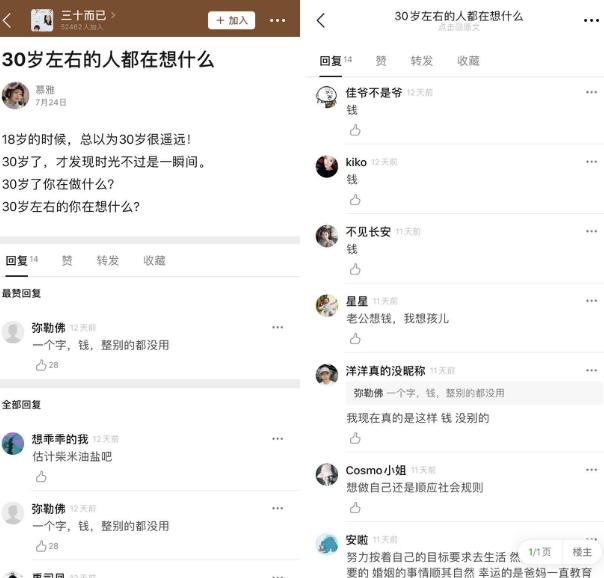The width and height of the screenshot is (604, 578).
Task: Open options for kiko's reply
Action: point(591,162)
